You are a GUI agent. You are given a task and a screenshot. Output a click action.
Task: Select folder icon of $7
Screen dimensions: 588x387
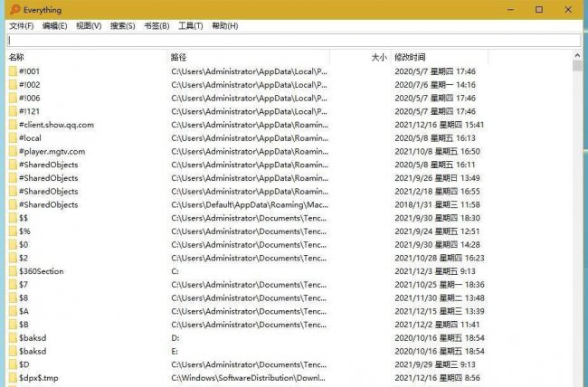coord(14,285)
